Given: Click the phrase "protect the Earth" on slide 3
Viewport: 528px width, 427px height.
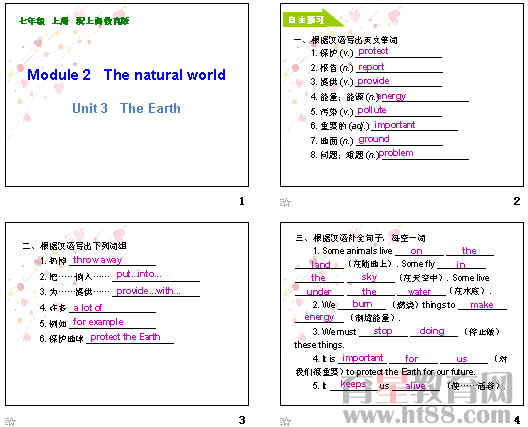Looking at the screenshot, I should 125,337.
